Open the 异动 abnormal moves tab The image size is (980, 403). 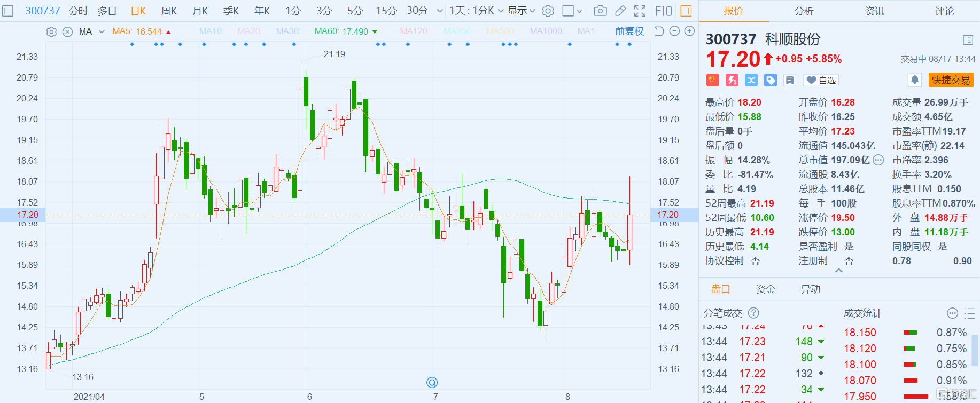tap(811, 289)
